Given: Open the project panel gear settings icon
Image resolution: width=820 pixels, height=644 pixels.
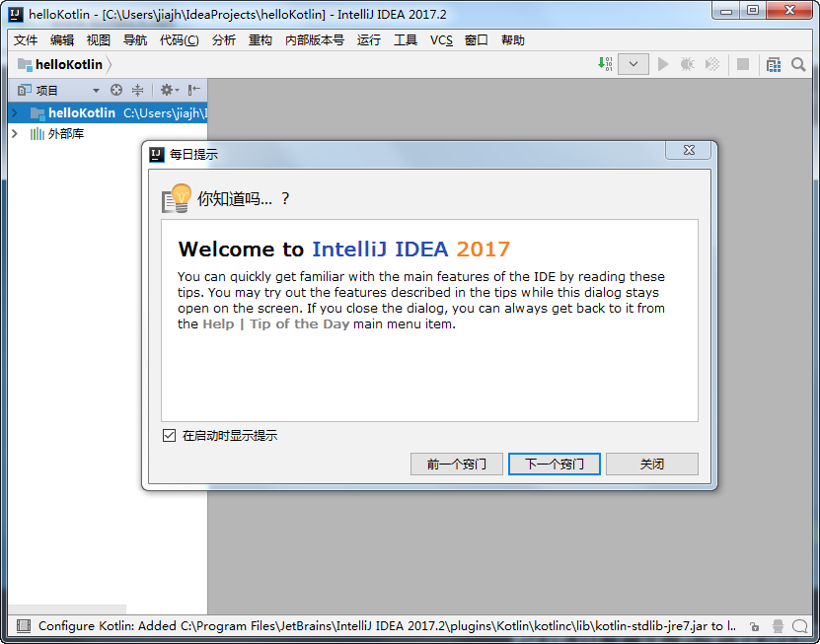Looking at the screenshot, I should [169, 91].
